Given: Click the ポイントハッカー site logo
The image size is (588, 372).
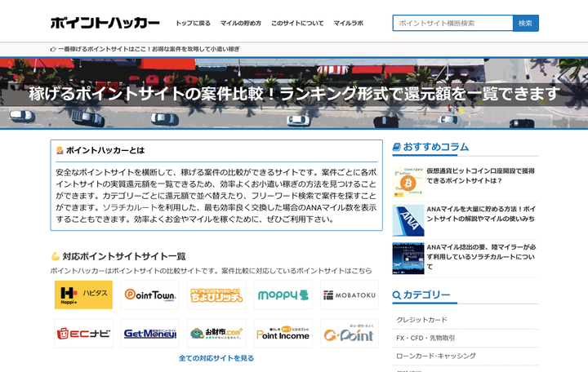Looking at the screenshot, I should [105, 23].
